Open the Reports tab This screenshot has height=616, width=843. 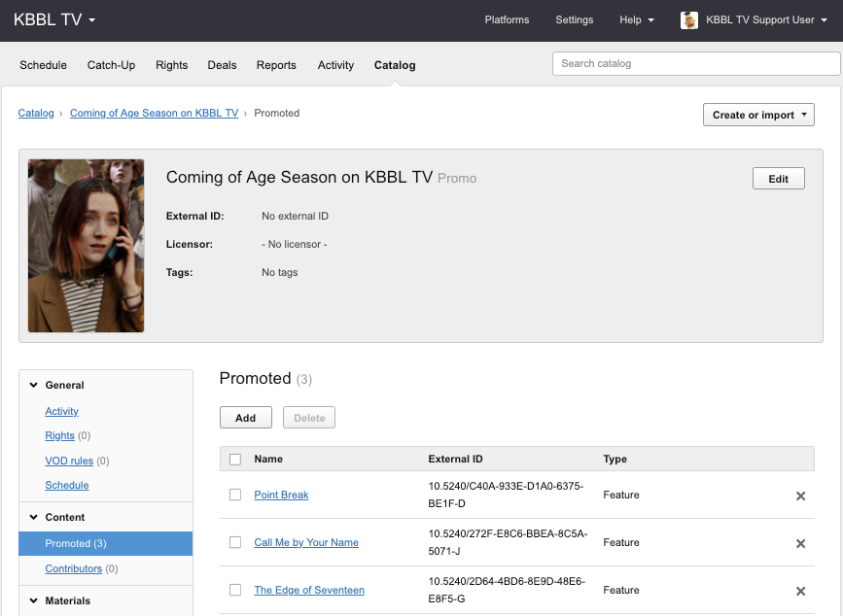click(276, 65)
